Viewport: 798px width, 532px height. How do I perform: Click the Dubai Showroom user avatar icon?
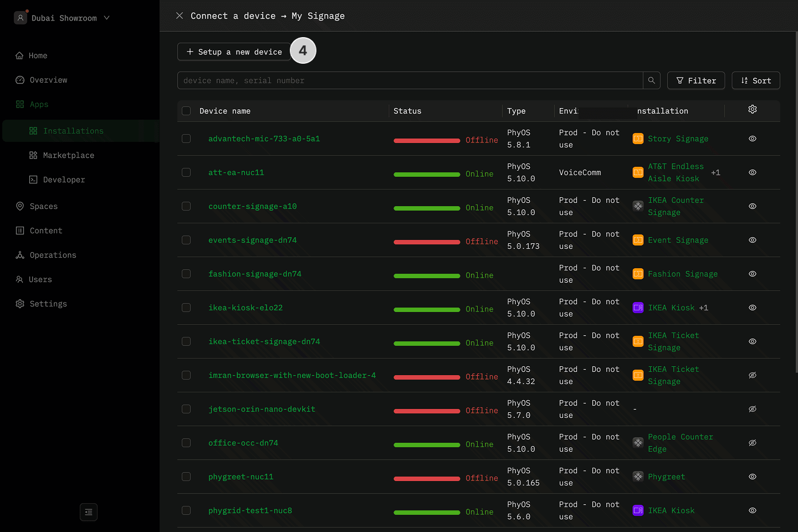21,18
